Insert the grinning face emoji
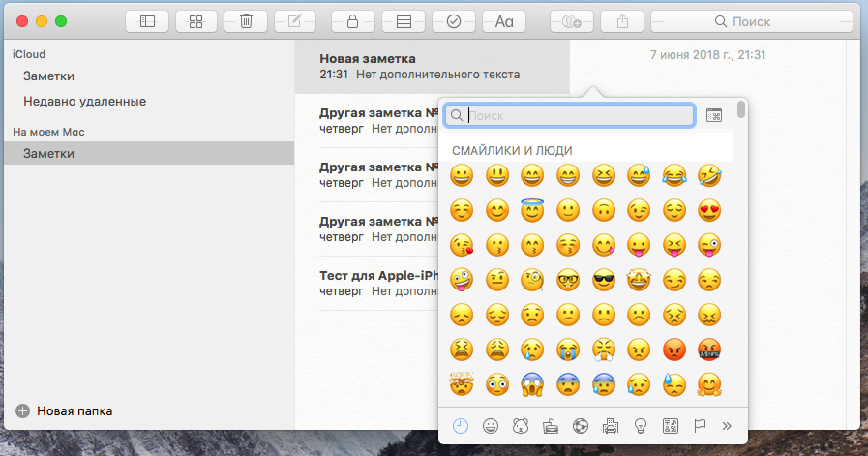The width and height of the screenshot is (868, 456). 462,175
